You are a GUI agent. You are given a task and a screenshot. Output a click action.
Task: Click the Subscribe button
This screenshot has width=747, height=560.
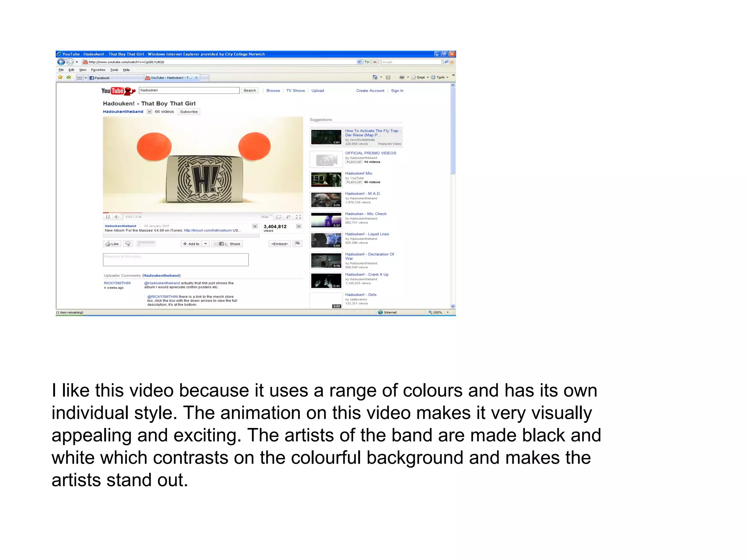tap(189, 112)
